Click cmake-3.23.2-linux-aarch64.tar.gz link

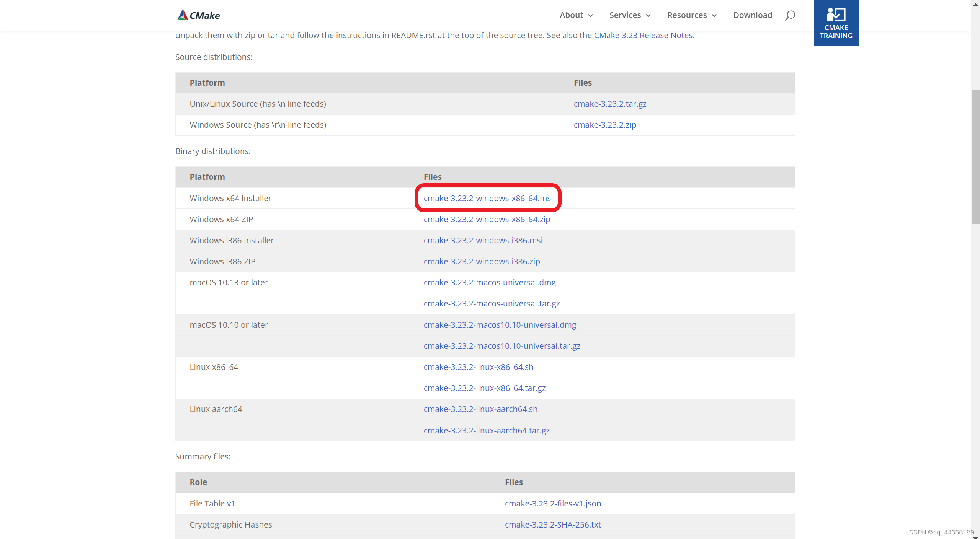pyautogui.click(x=487, y=430)
